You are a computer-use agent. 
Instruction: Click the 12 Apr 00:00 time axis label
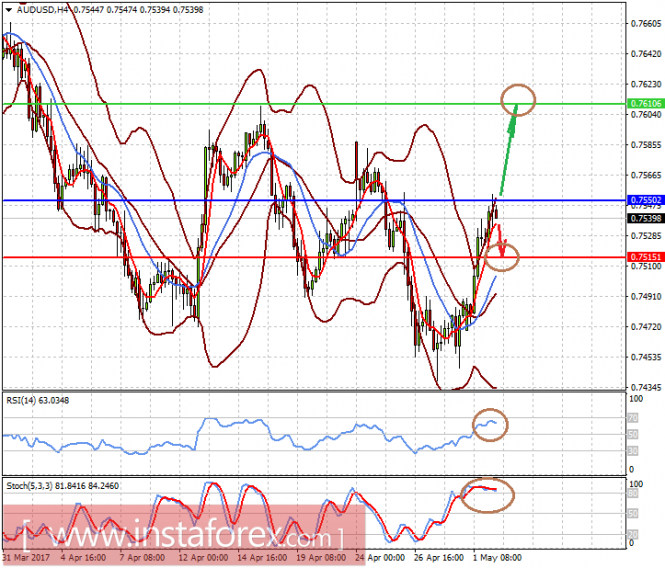[203, 557]
